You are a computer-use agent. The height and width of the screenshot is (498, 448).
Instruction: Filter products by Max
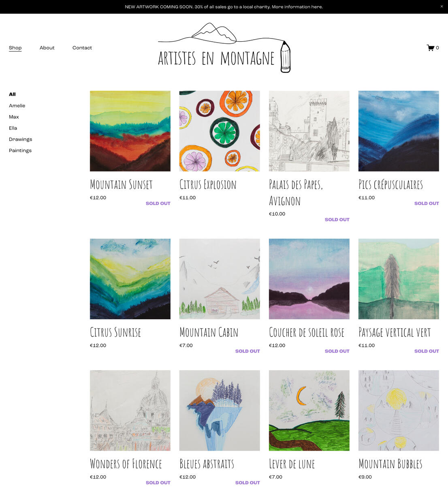(x=14, y=117)
